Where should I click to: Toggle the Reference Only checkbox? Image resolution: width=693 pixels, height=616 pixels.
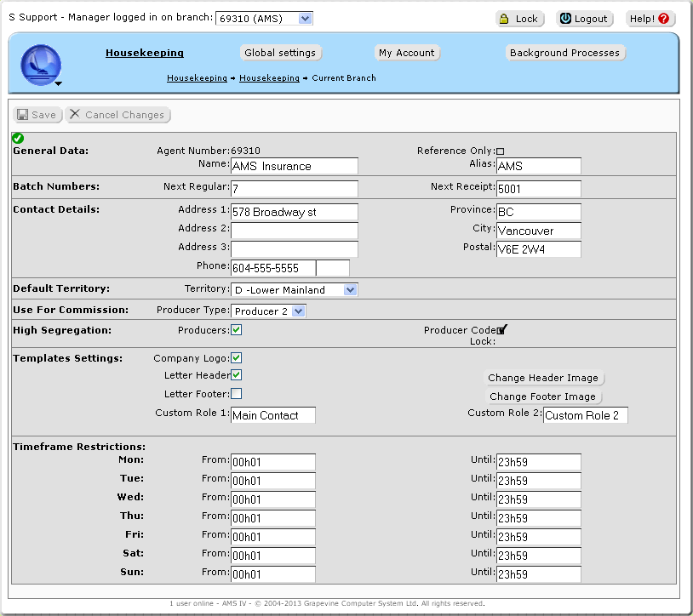tap(501, 151)
